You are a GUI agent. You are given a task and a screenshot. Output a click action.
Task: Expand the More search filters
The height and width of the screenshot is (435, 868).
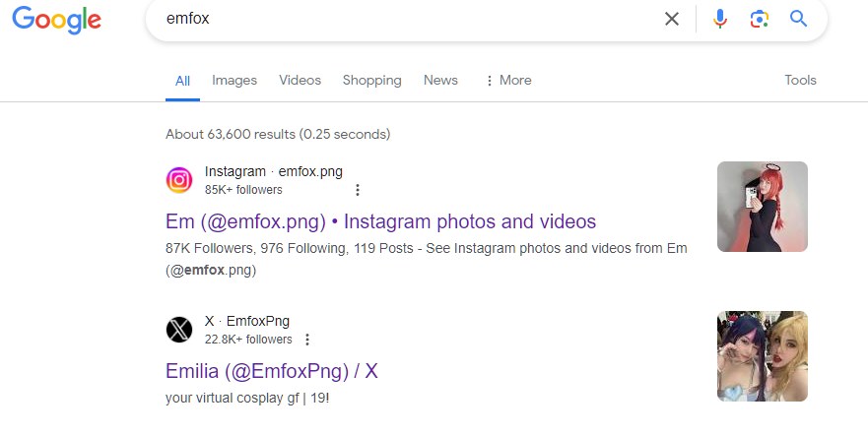click(508, 81)
